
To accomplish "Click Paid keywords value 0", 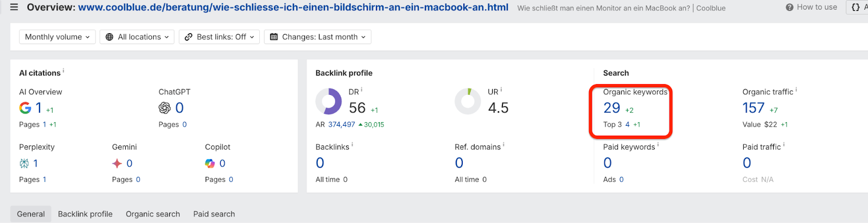I will click(608, 163).
